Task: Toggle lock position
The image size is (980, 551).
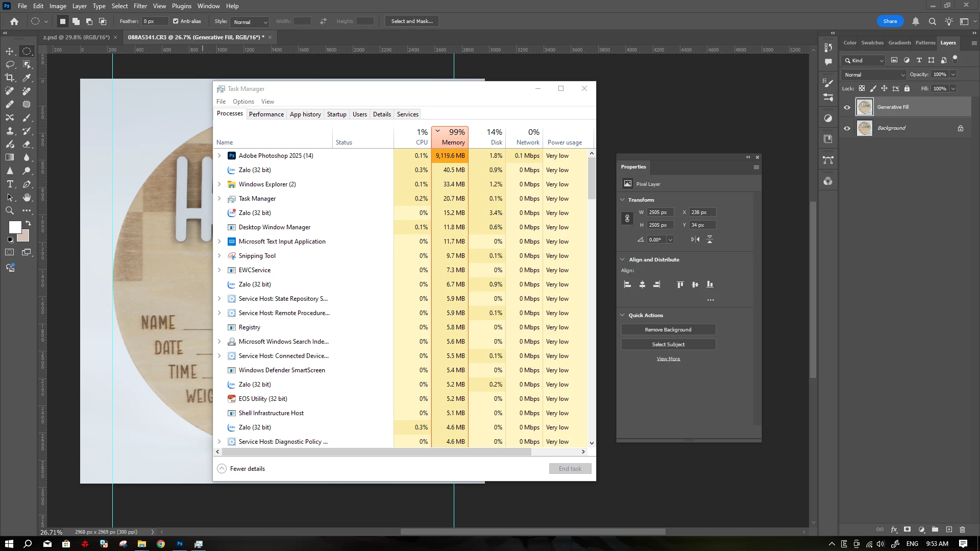Action: coord(885,88)
